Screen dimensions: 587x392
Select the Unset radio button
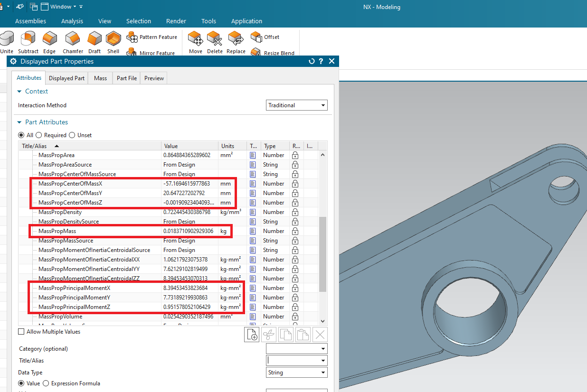click(72, 135)
